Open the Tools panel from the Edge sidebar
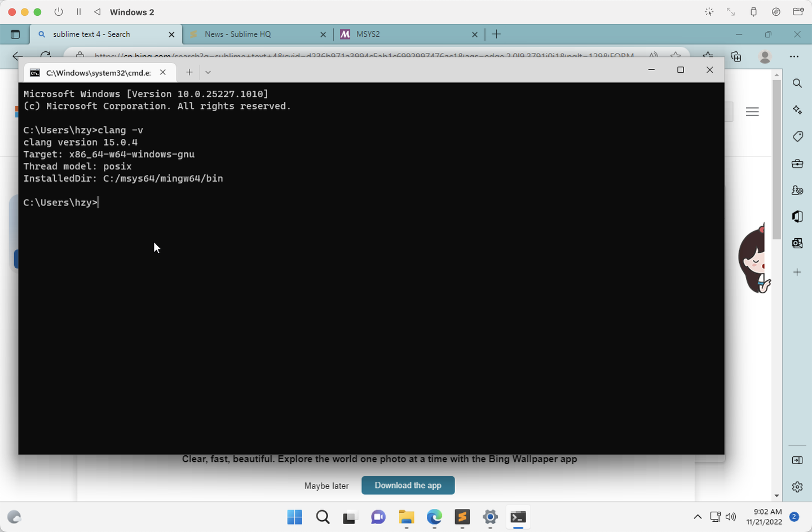Image resolution: width=812 pixels, height=532 pixels. [x=797, y=164]
